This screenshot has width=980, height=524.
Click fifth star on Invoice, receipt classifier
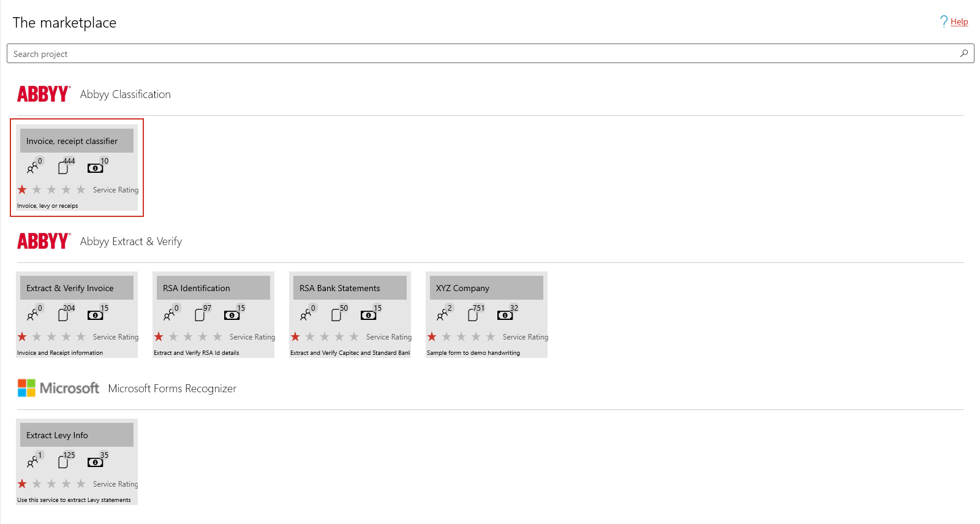click(x=81, y=189)
